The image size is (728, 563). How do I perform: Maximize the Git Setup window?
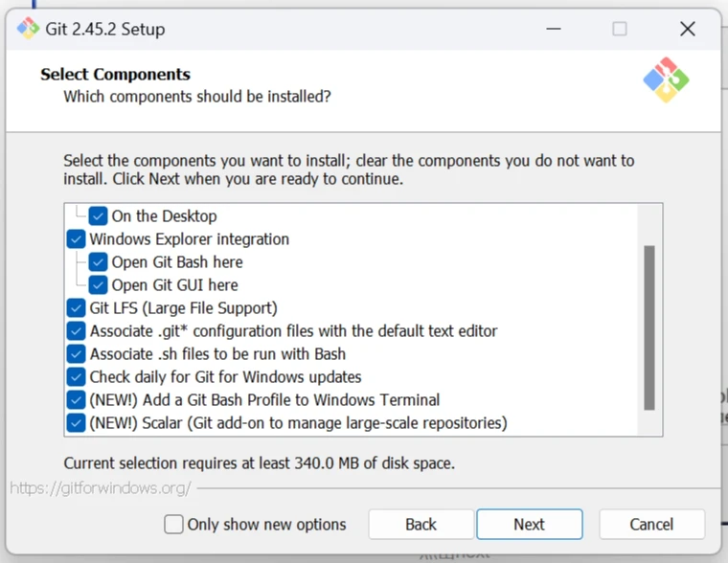point(620,29)
